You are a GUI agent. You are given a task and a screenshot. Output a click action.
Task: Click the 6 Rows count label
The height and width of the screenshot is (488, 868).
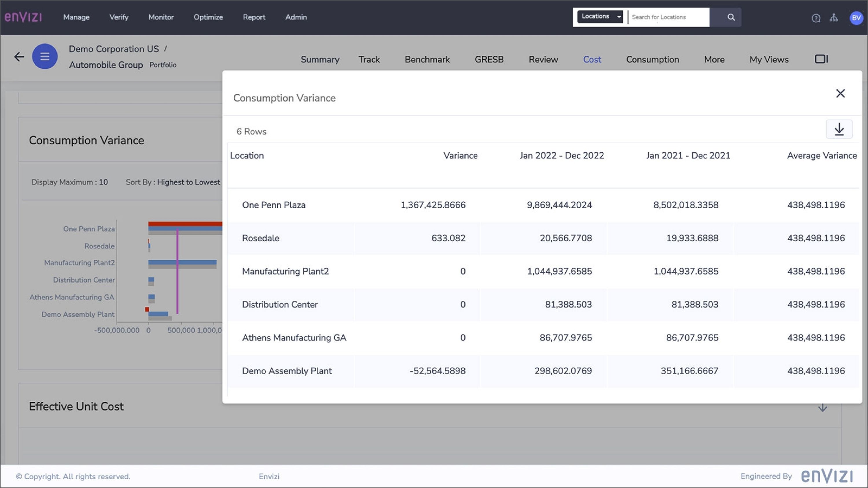251,132
